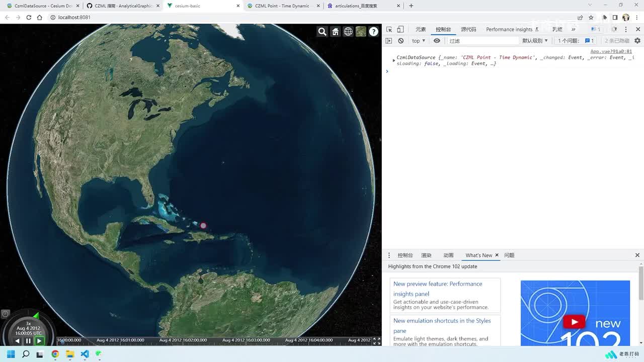Open the Cesium navigation help button
Viewport: 644px width, 362px height.
coord(374,32)
